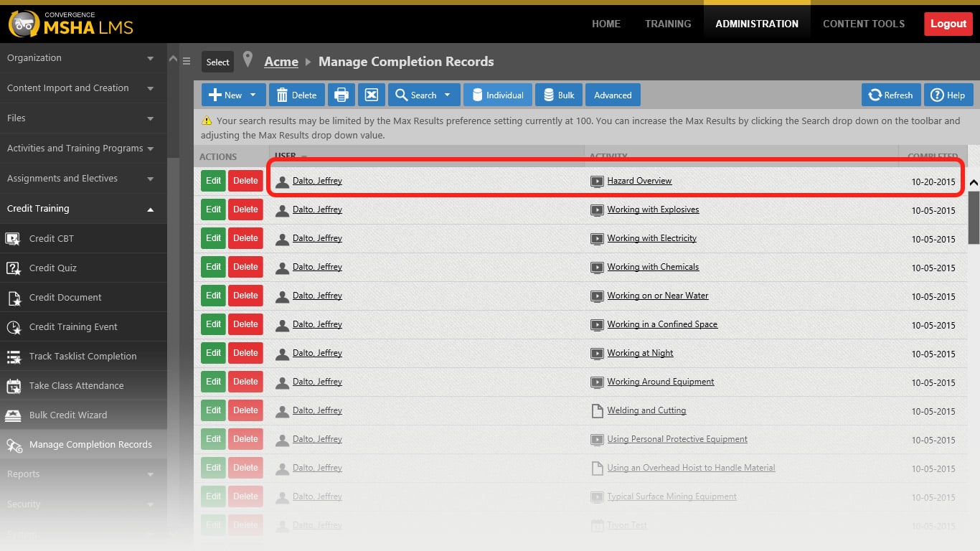Screen dimensions: 980x551
Task: Switch to Bulk records view
Action: pos(558,95)
